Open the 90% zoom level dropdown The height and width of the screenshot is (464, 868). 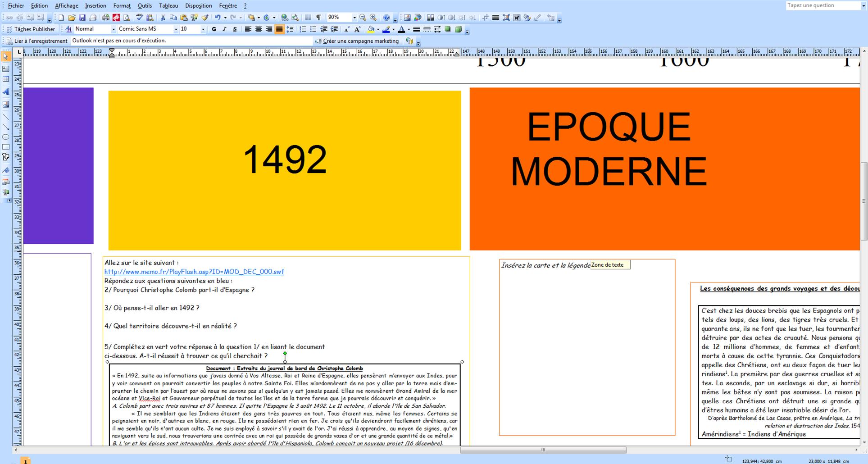354,18
